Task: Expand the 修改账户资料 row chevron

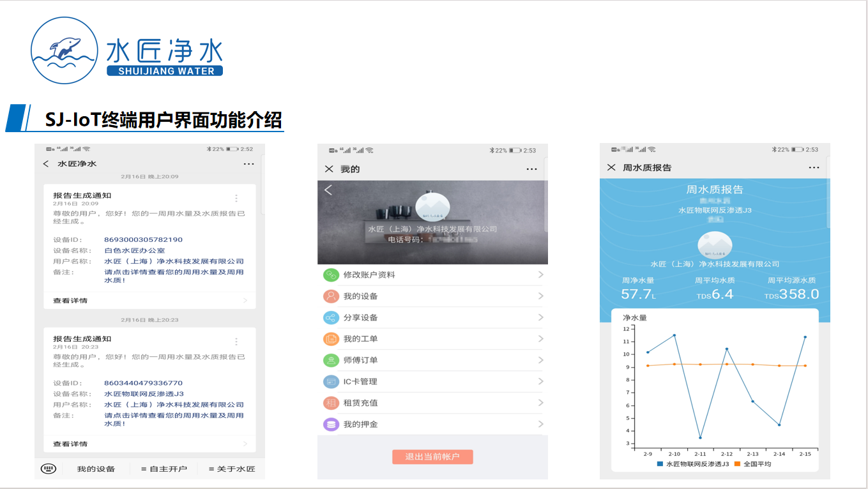Action: (x=540, y=275)
